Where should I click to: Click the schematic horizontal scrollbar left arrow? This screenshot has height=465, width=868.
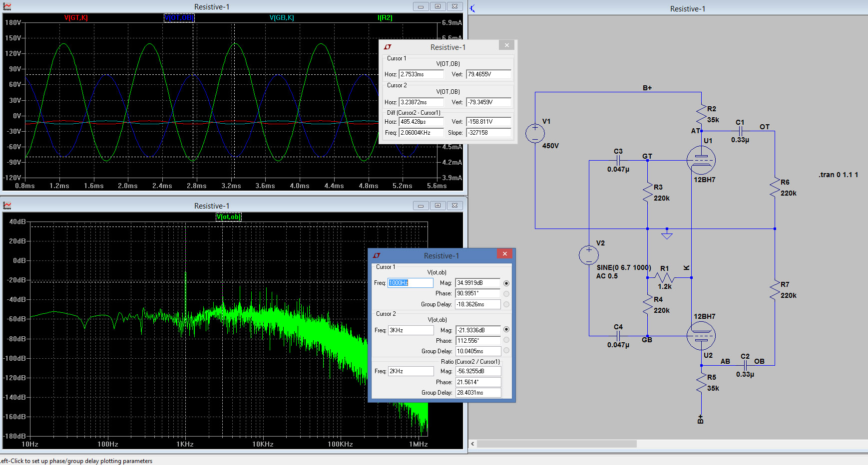tap(473, 444)
